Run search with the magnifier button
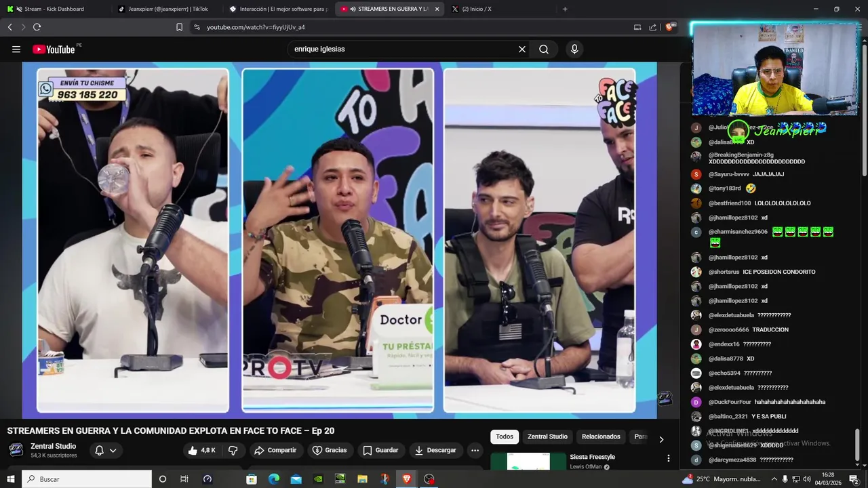Viewport: 868px width, 488px height. tap(544, 49)
